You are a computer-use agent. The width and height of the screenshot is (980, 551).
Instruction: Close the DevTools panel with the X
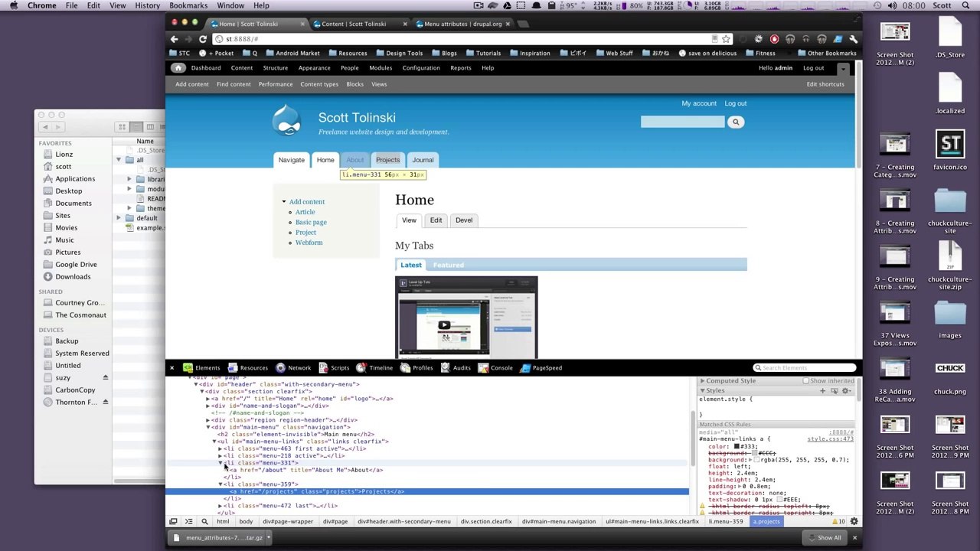(x=171, y=368)
